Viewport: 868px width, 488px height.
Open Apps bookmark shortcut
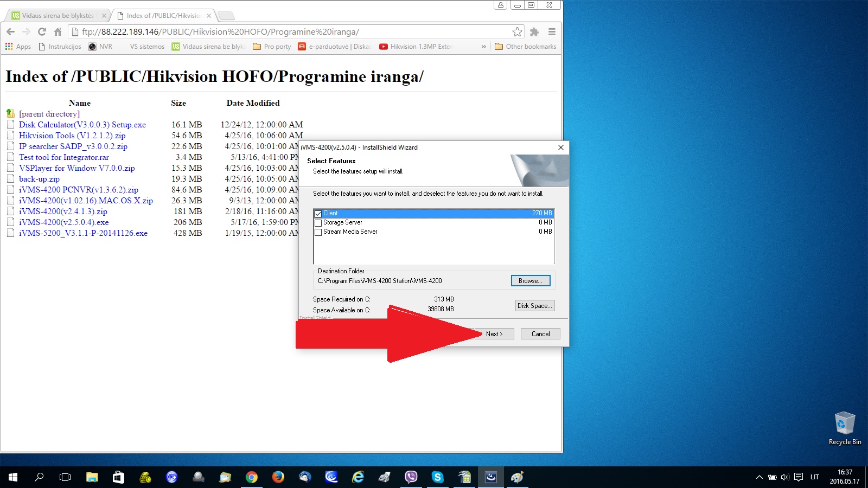click(18, 47)
